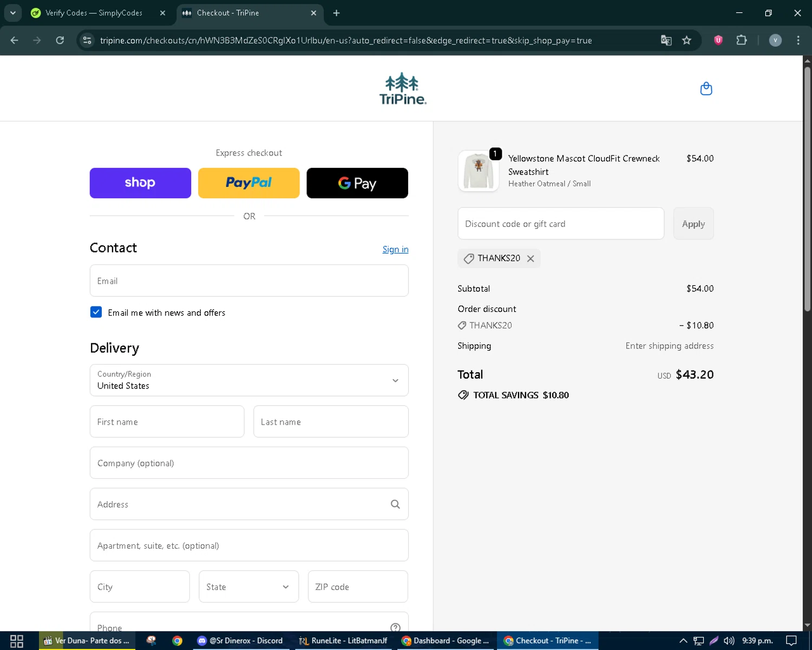Screen dimensions: 812x650
Task: Open the Extensions puzzle icon
Action: (x=742, y=40)
